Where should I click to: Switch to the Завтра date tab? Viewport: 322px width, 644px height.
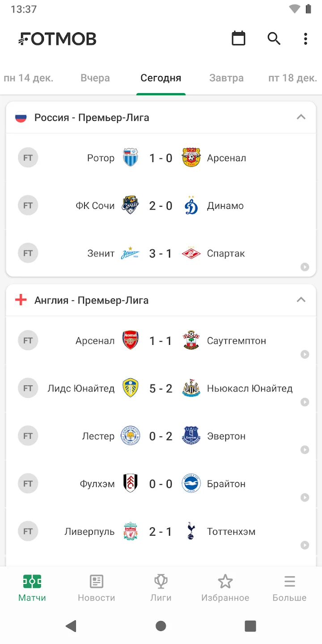[x=226, y=78]
